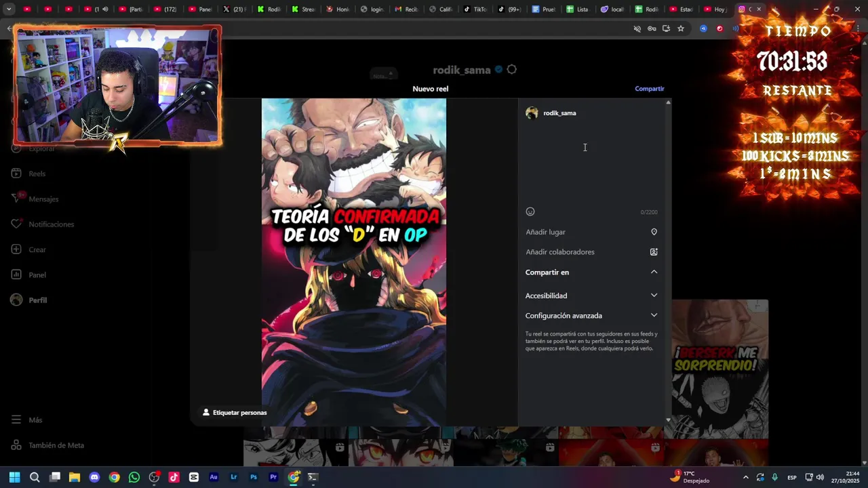Switch to the TikTok browser tab
The width and height of the screenshot is (868, 488).
coord(475,9)
